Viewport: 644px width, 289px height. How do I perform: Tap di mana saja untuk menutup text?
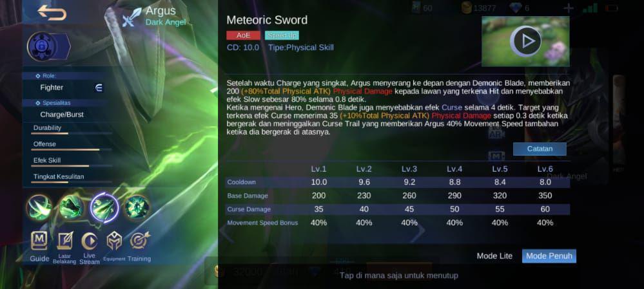tap(398, 275)
